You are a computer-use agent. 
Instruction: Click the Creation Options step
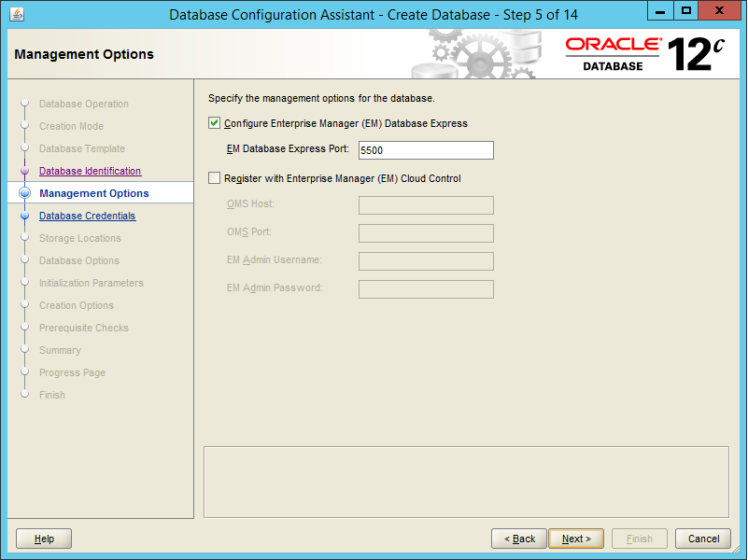click(x=77, y=305)
